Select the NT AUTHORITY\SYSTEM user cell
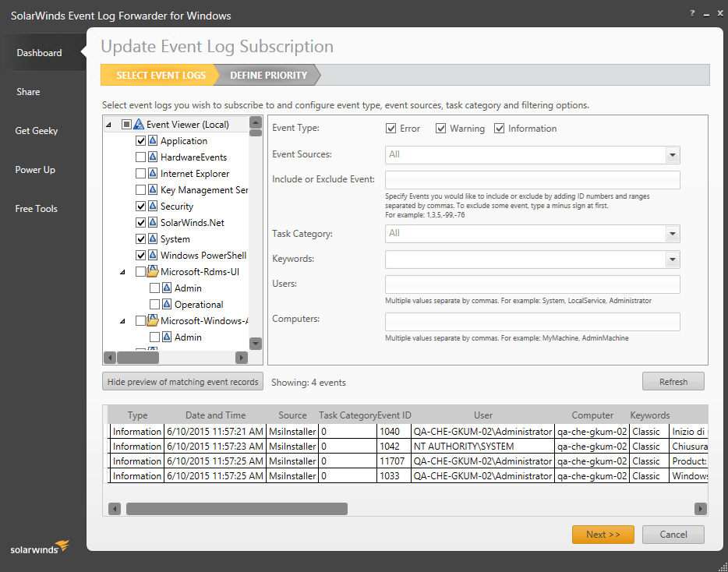728x572 pixels. click(x=482, y=447)
